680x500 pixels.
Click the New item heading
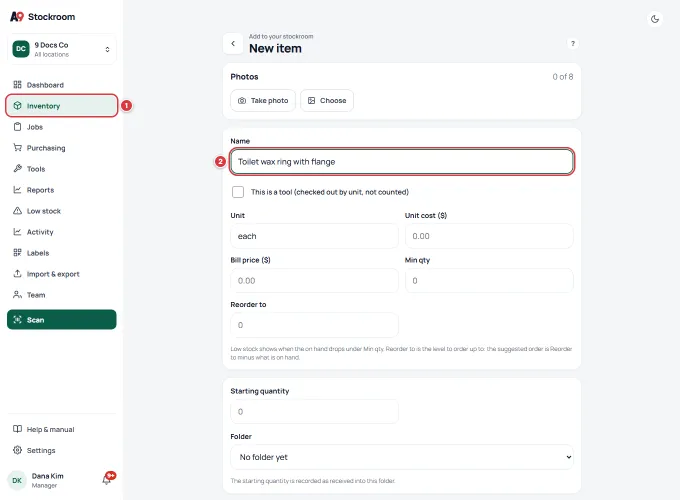(x=275, y=49)
